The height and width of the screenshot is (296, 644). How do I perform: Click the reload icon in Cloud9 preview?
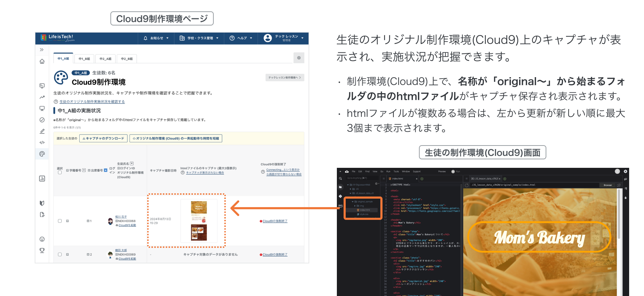(467, 185)
